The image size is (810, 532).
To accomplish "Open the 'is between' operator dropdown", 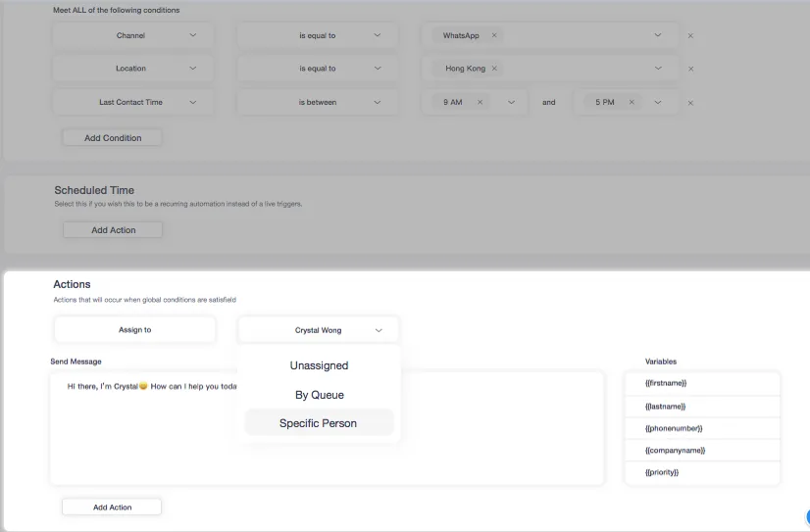I will click(x=317, y=102).
